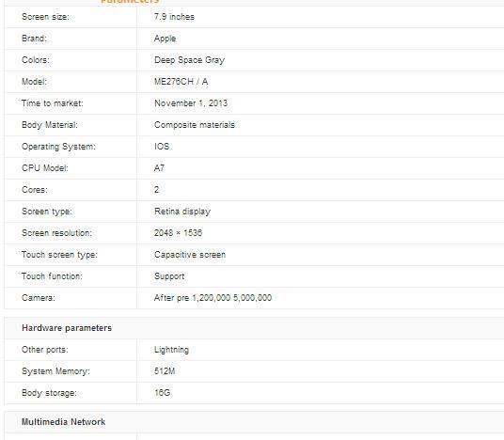Image resolution: width=504 pixels, height=440 pixels.
Task: Click the 'Touch screen type:' label
Action: 59,255
